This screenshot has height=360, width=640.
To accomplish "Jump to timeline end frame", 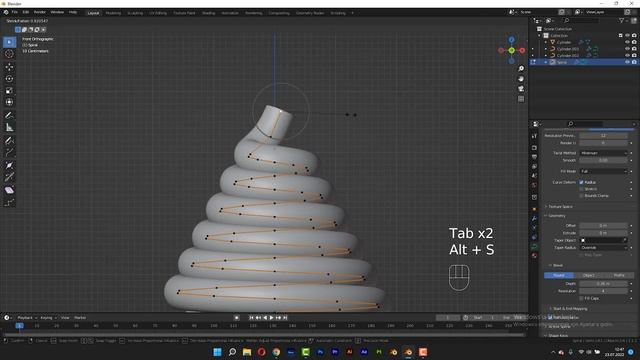I will click(285, 318).
